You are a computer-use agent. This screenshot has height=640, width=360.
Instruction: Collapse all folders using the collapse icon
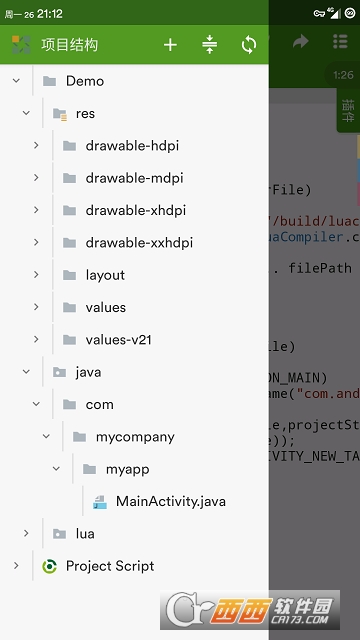pyautogui.click(x=209, y=44)
